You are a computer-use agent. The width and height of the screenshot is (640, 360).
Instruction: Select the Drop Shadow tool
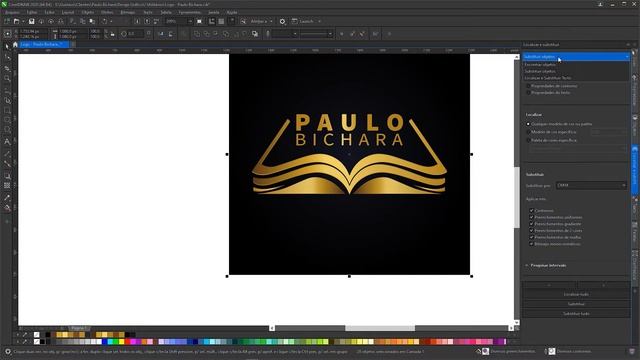7,176
